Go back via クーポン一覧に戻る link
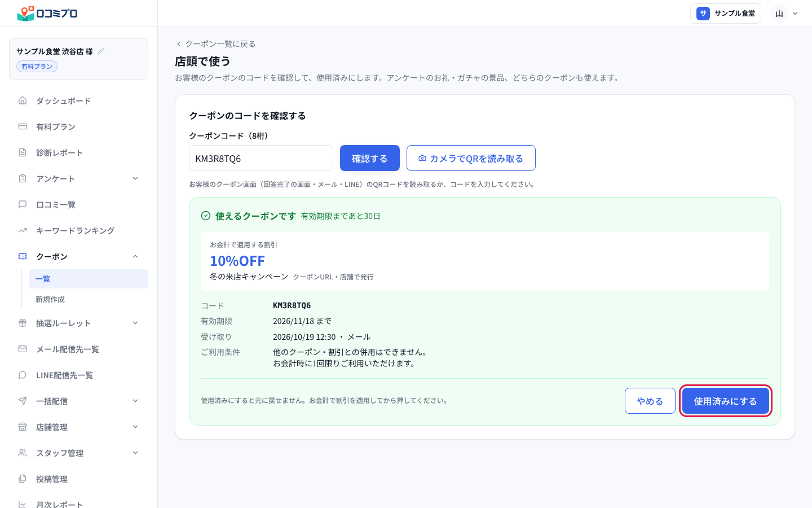Image resolution: width=812 pixels, height=508 pixels. pos(215,44)
